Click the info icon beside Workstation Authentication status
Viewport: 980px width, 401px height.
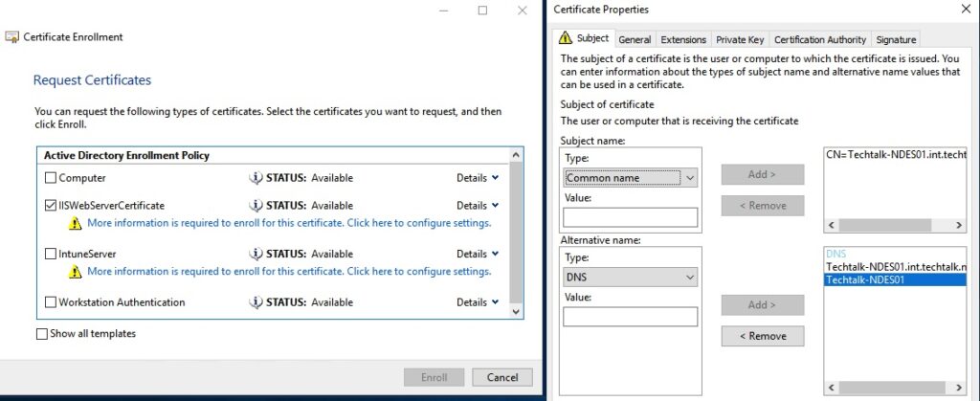tap(256, 302)
